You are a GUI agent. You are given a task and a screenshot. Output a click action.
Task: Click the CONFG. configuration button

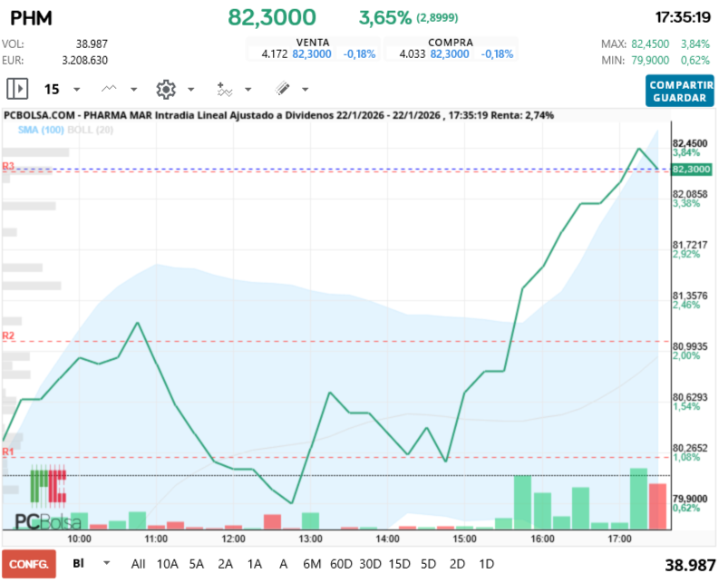click(29, 564)
